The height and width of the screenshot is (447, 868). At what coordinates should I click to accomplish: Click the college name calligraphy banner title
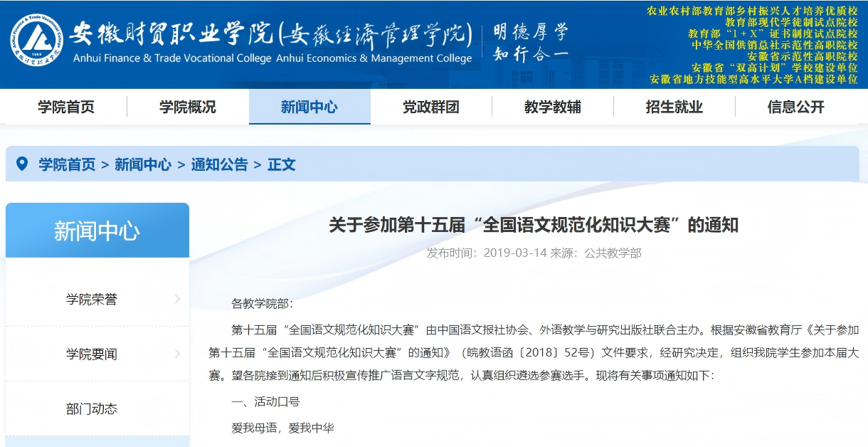coord(272,33)
